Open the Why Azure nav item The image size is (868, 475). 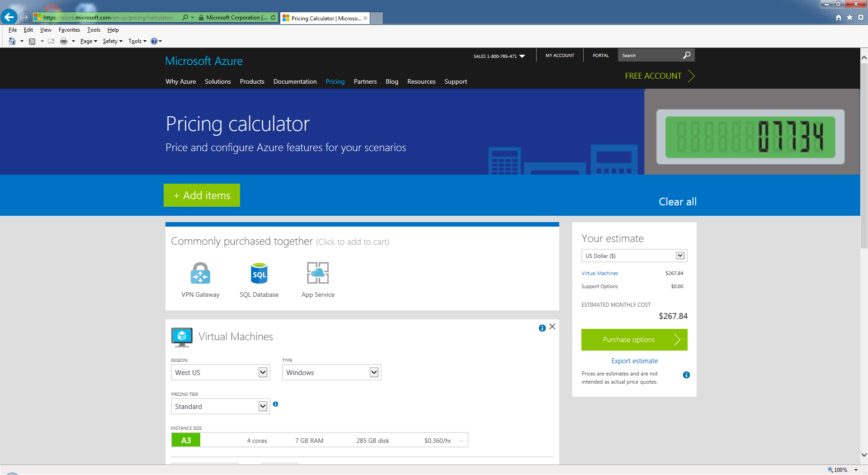pyautogui.click(x=180, y=81)
